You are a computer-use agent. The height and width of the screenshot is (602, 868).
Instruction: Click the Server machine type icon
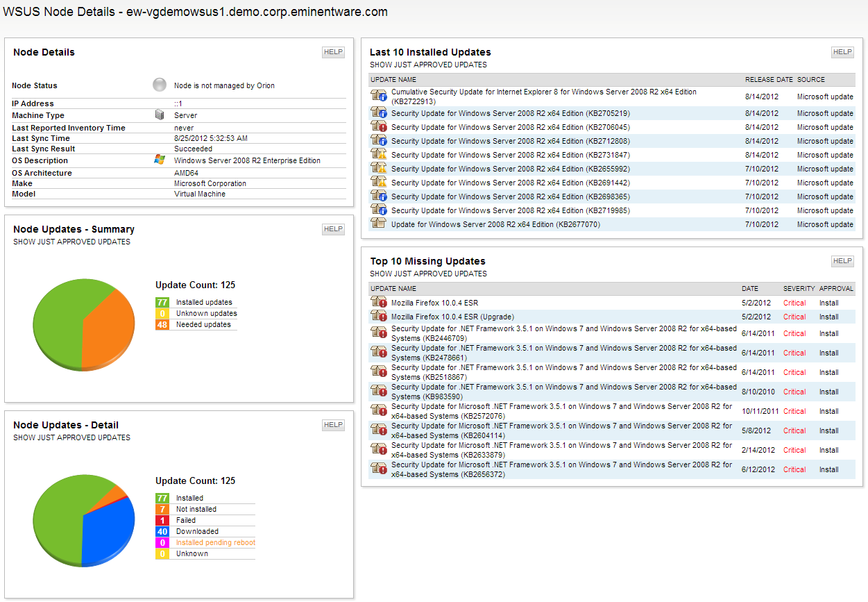point(160,115)
